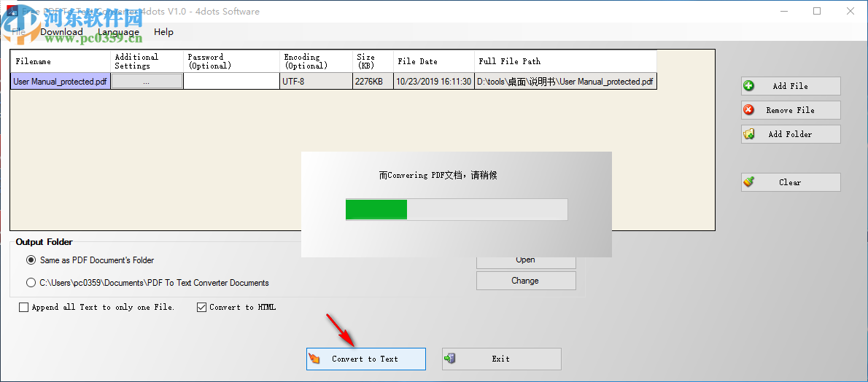Click the Password (Optional) cell field

[231, 82]
